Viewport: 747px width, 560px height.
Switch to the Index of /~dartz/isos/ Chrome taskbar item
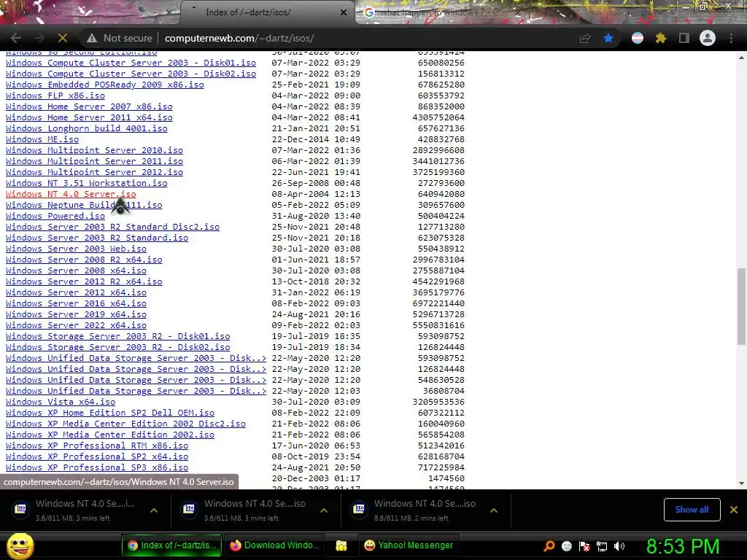coord(172,545)
